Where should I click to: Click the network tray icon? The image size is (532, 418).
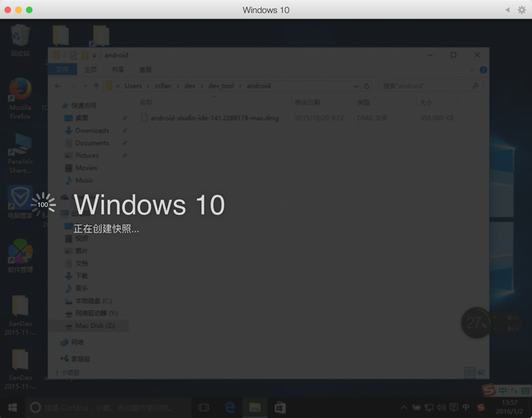429,407
